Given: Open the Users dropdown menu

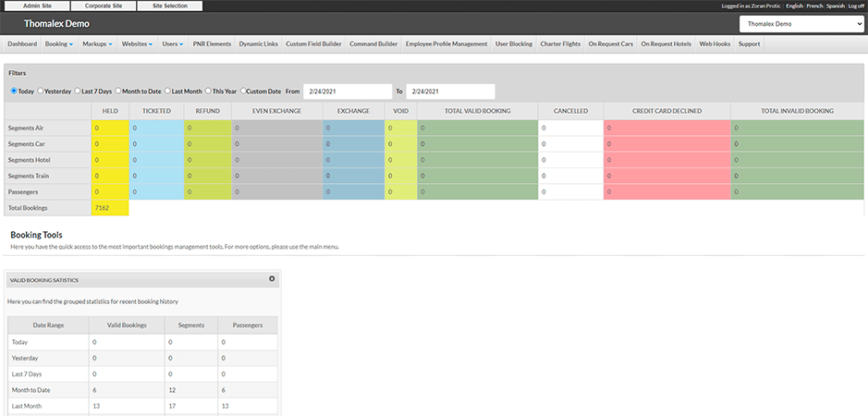Looking at the screenshot, I should pyautogui.click(x=172, y=43).
